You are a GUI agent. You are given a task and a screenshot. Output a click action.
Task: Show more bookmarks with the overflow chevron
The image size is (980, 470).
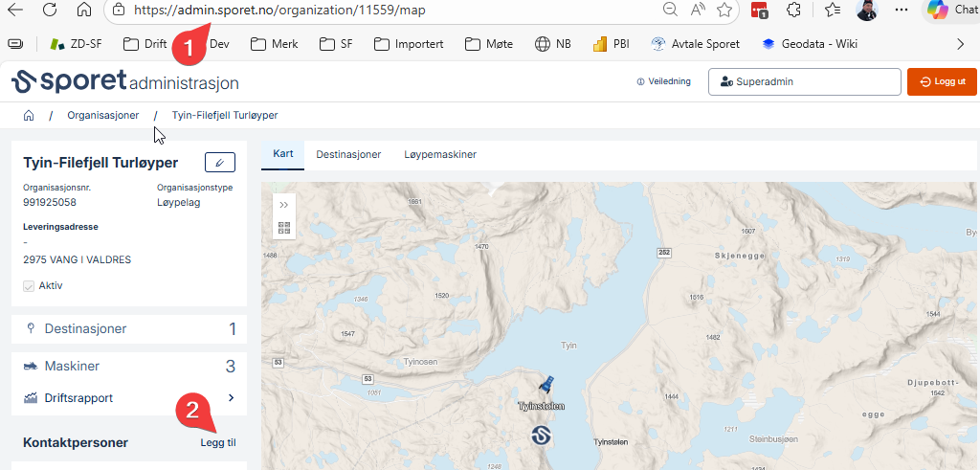point(961,44)
